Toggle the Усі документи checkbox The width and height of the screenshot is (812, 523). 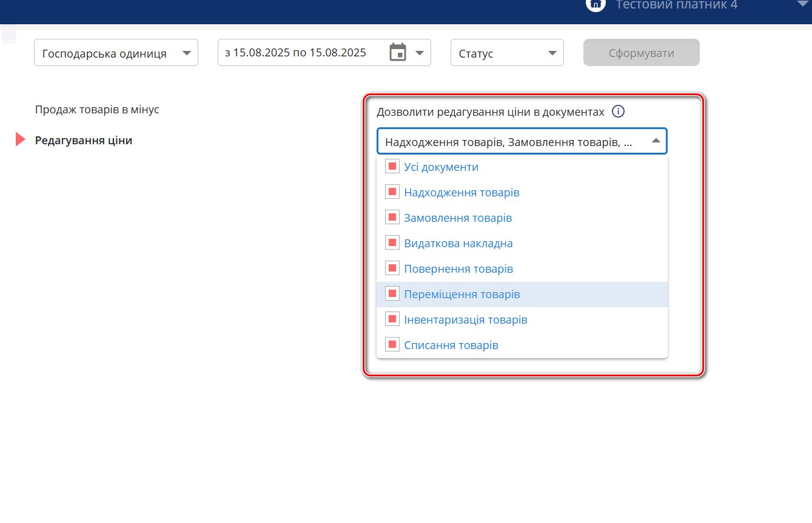392,167
